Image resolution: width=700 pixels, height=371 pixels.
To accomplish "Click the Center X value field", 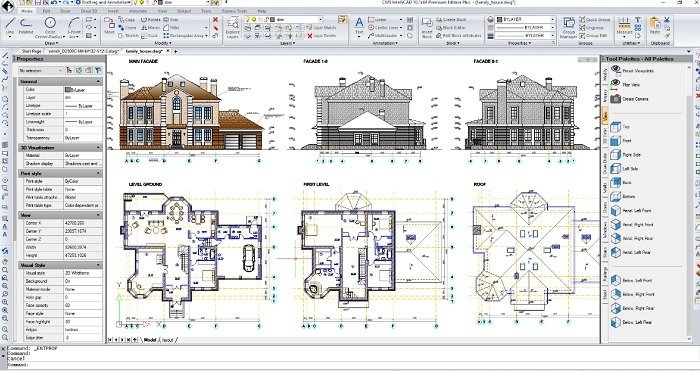I will (83, 223).
